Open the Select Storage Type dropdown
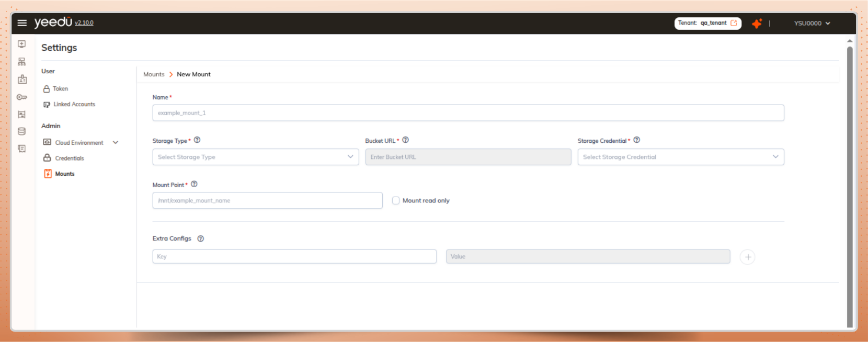This screenshot has width=868, height=342. pyautogui.click(x=256, y=157)
